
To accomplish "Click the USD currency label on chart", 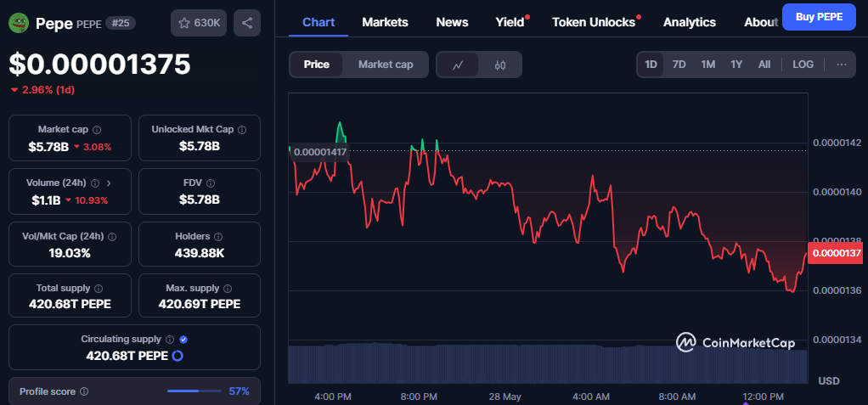I will point(829,380).
